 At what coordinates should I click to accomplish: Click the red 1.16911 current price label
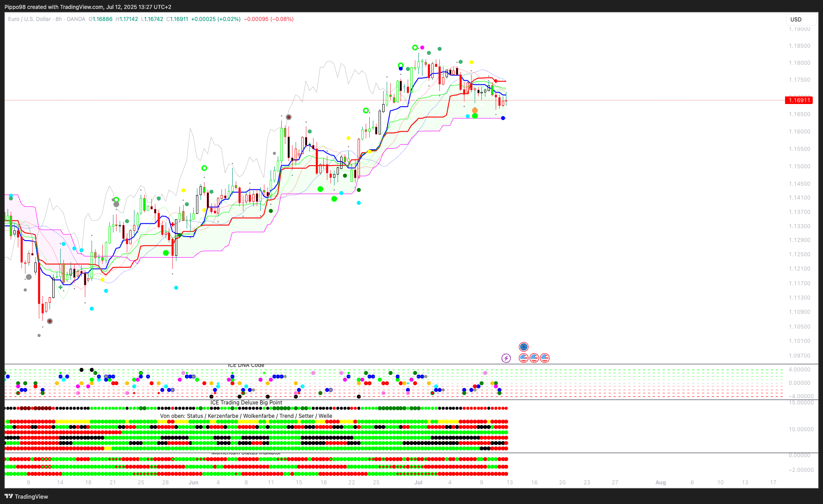click(799, 100)
